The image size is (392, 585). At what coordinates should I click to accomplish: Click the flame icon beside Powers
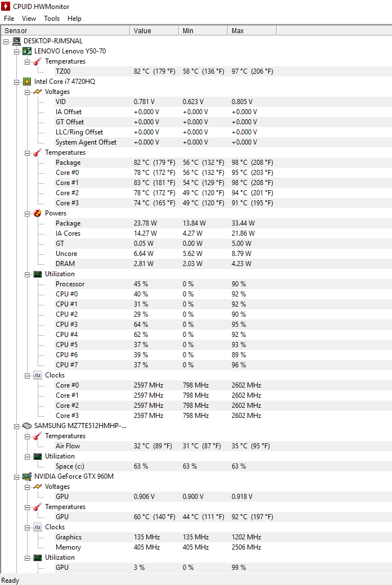click(37, 213)
